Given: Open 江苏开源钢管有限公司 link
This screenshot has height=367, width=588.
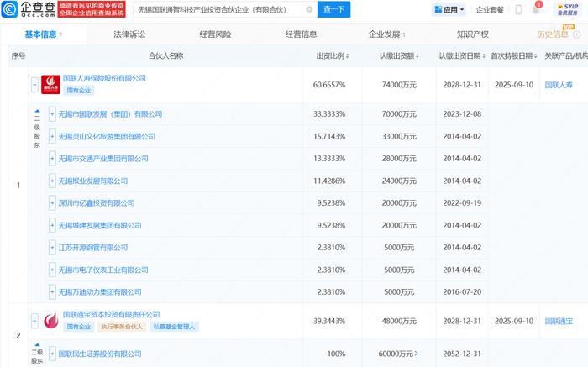Looking at the screenshot, I should (x=93, y=248).
